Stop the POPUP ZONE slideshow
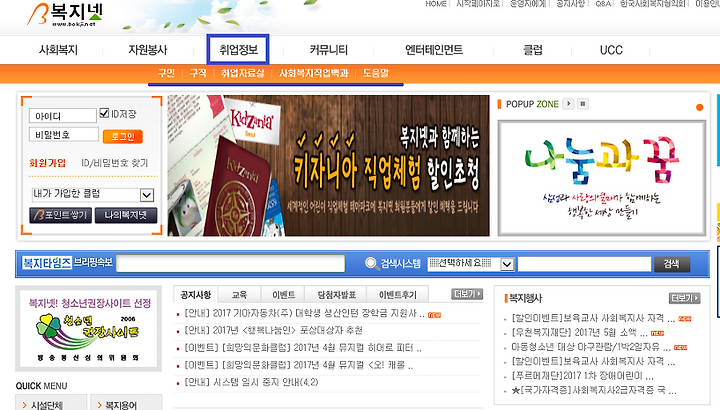 point(583,104)
